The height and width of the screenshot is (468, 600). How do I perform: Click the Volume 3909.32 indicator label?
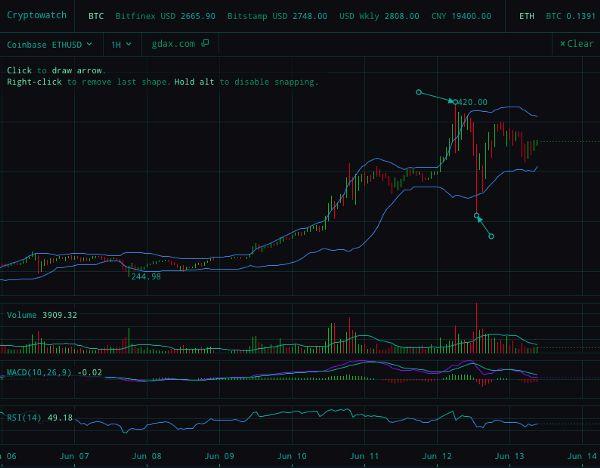coord(42,315)
